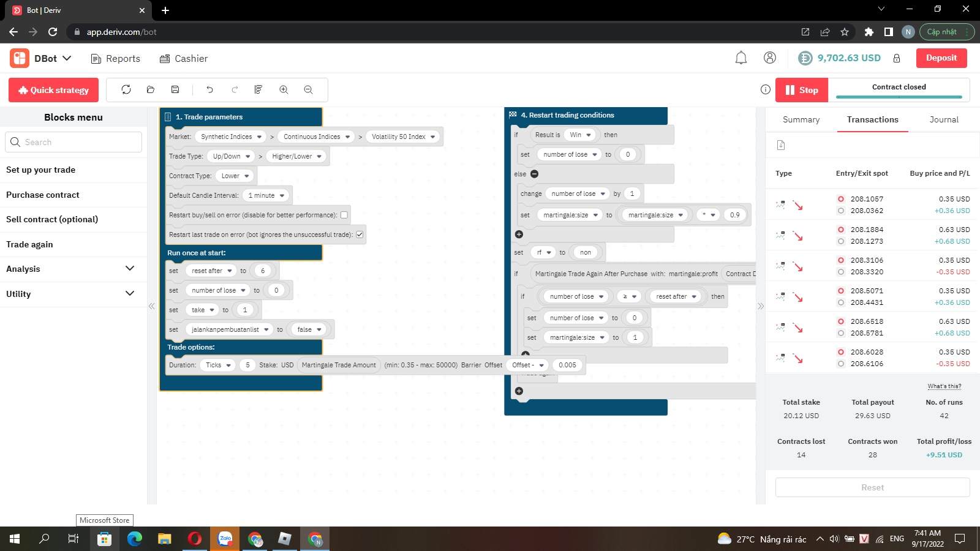Open the Volatility 50 Index dropdown

(x=402, y=137)
